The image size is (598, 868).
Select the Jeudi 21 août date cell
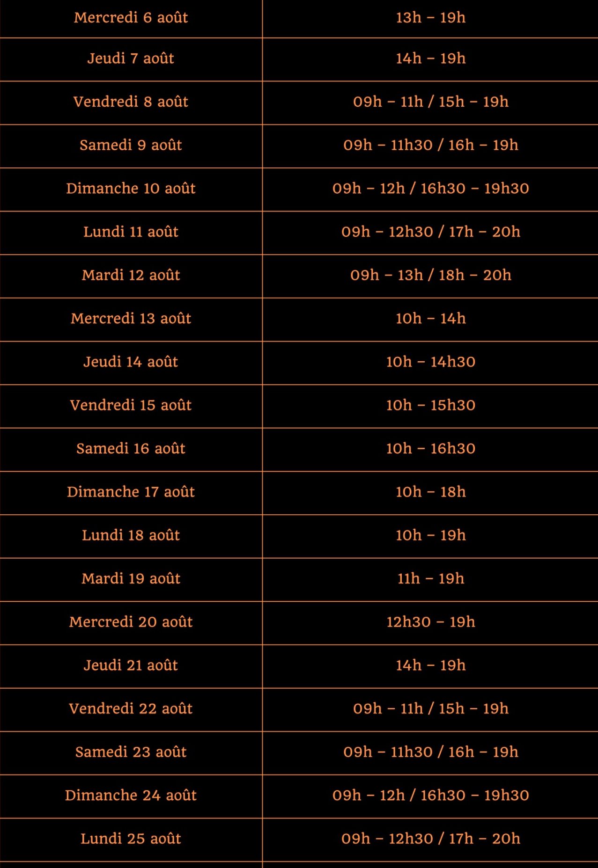point(131,666)
